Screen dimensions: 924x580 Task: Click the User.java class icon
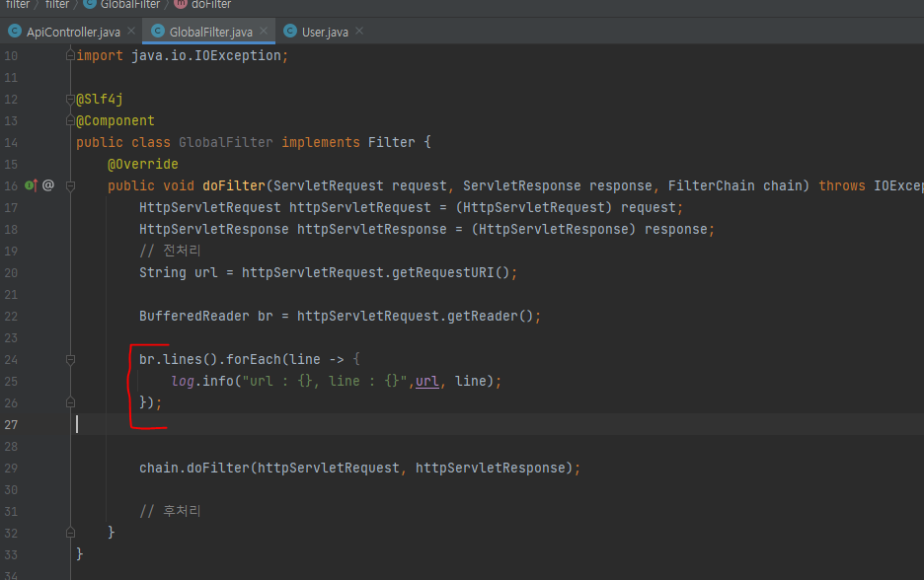click(x=290, y=32)
